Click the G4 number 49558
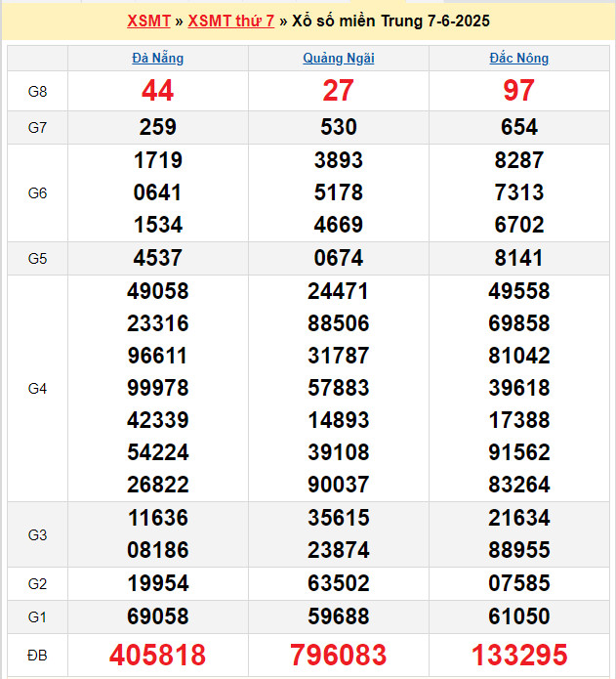This screenshot has height=679, width=616. [519, 291]
